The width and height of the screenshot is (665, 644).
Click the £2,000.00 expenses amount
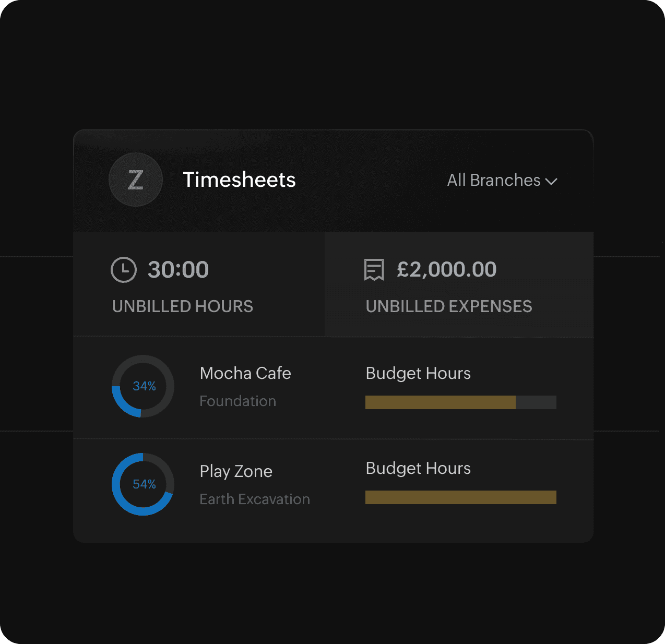[x=446, y=269]
